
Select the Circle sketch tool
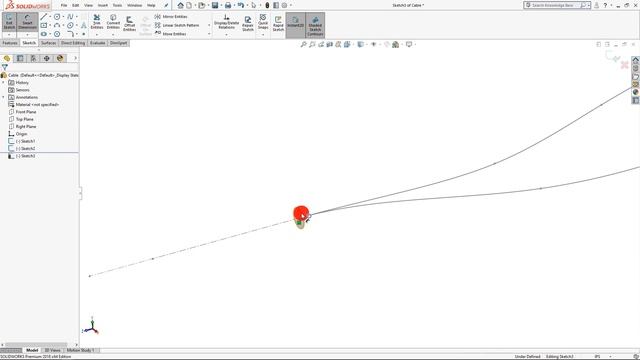coord(57,17)
